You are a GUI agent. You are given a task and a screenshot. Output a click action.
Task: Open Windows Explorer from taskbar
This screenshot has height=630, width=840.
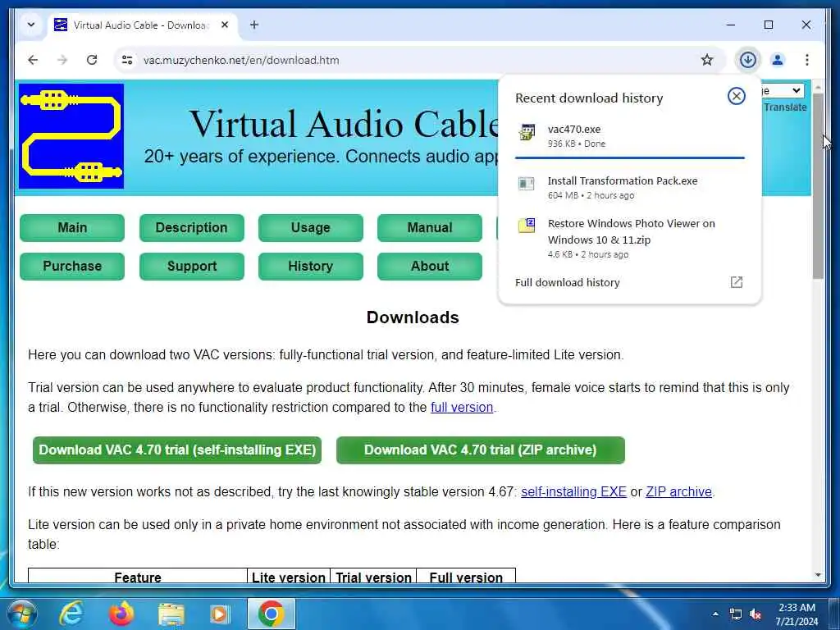171,614
